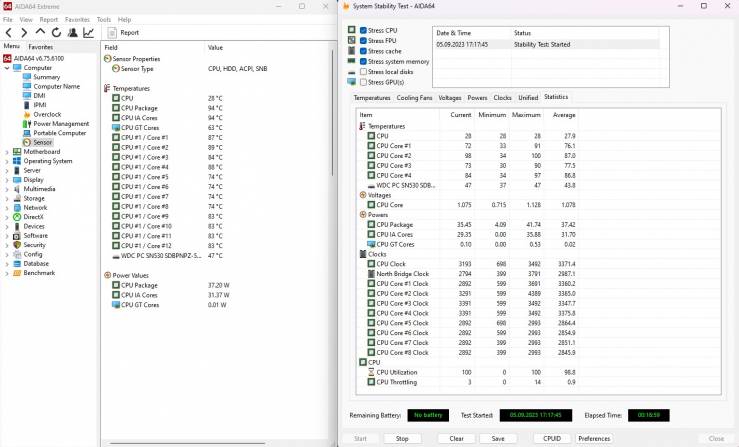Select Computer Name in the tree
This screenshot has height=447, width=739.
(x=57, y=86)
